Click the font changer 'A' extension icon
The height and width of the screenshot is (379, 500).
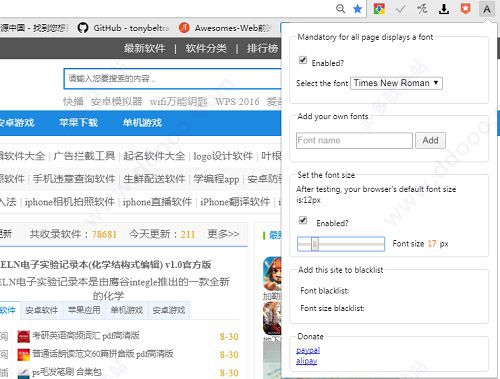pyautogui.click(x=487, y=9)
